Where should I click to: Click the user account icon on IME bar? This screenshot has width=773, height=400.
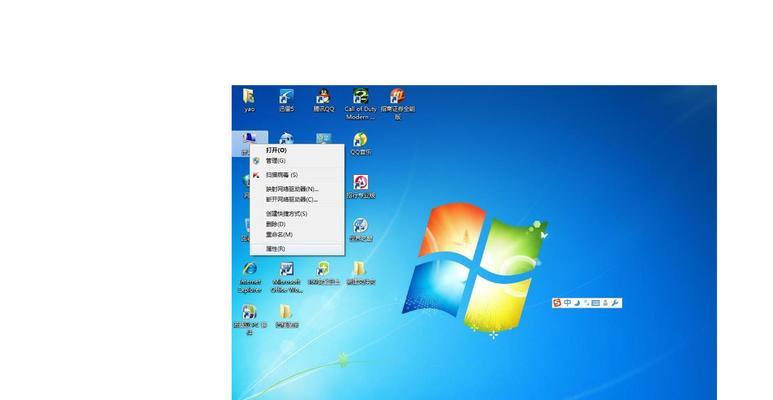pyautogui.click(x=605, y=302)
